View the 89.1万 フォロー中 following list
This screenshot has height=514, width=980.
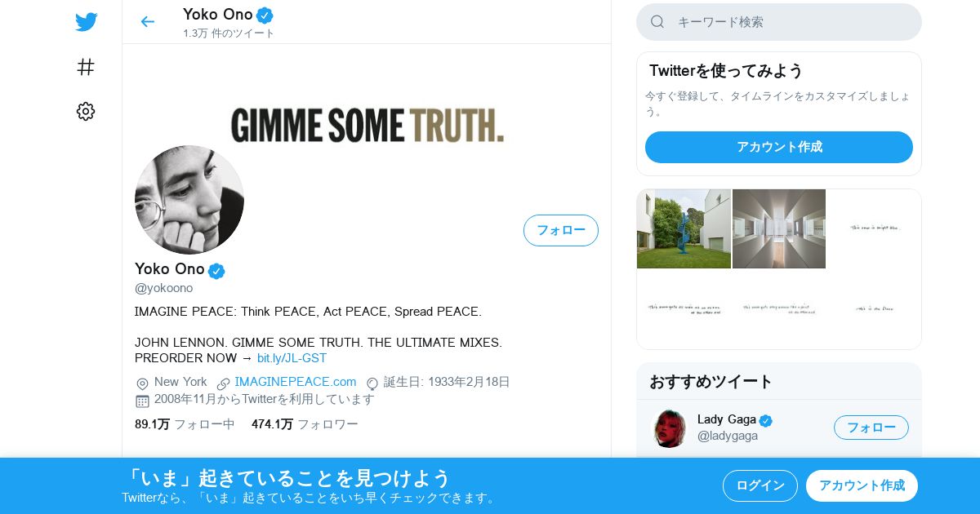185,424
